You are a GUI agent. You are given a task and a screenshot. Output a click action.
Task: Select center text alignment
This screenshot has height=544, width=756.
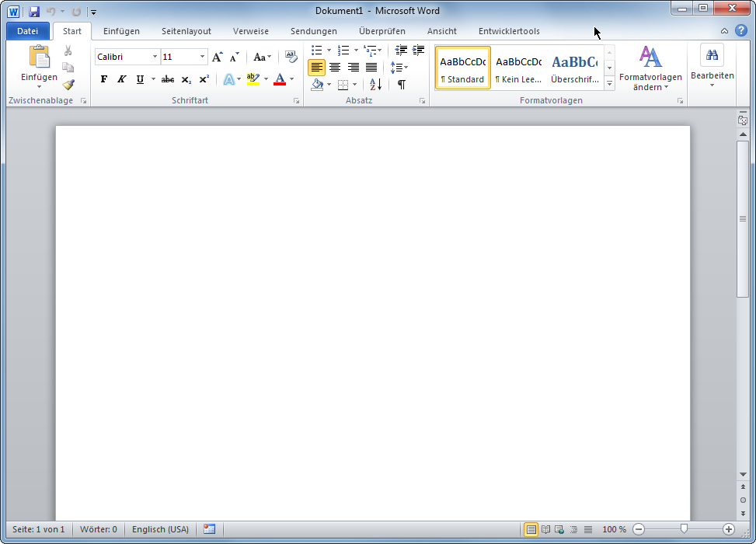(335, 68)
